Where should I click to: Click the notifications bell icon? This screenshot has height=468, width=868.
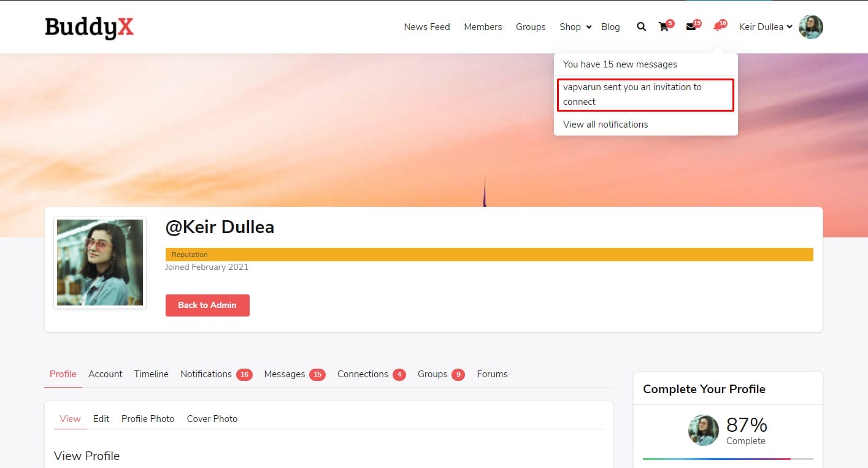point(718,27)
